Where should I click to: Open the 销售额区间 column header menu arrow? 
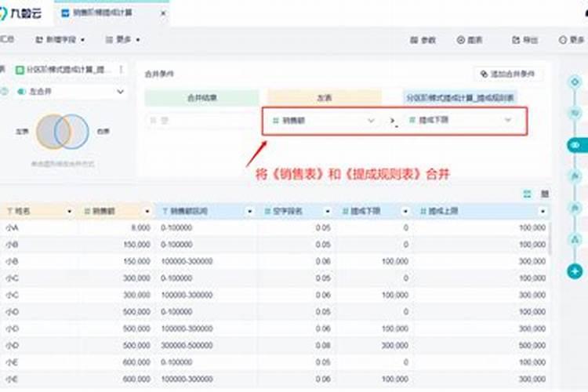pyautogui.click(x=250, y=212)
